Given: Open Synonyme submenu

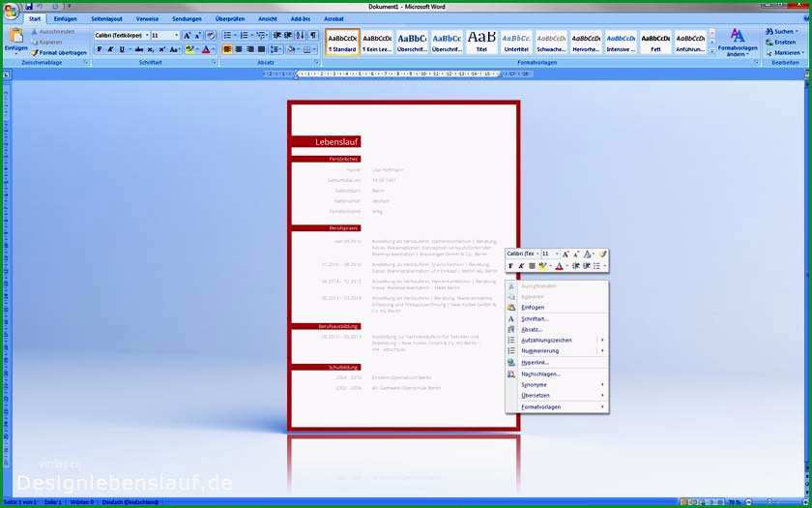Looking at the screenshot, I should (557, 385).
